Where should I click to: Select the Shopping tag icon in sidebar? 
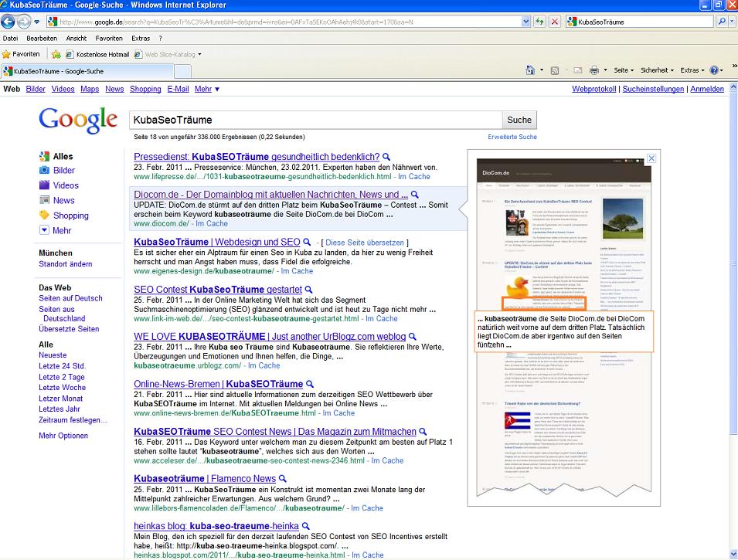44,215
